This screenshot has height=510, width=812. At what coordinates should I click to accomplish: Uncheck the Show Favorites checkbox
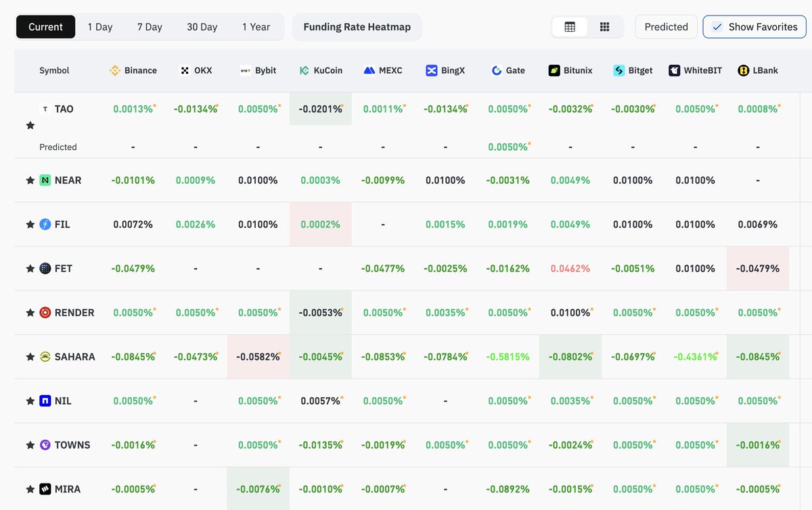[x=717, y=27]
